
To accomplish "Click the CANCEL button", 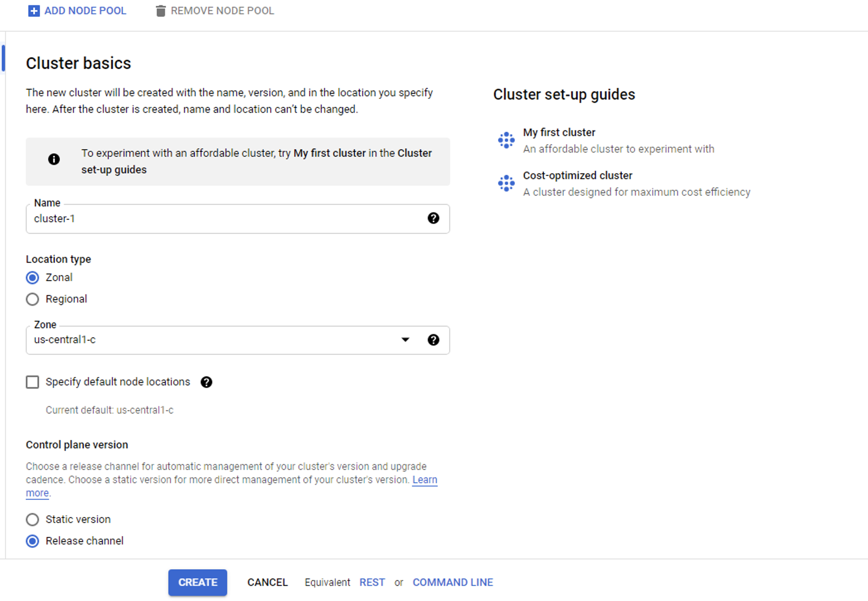I will click(x=267, y=582).
